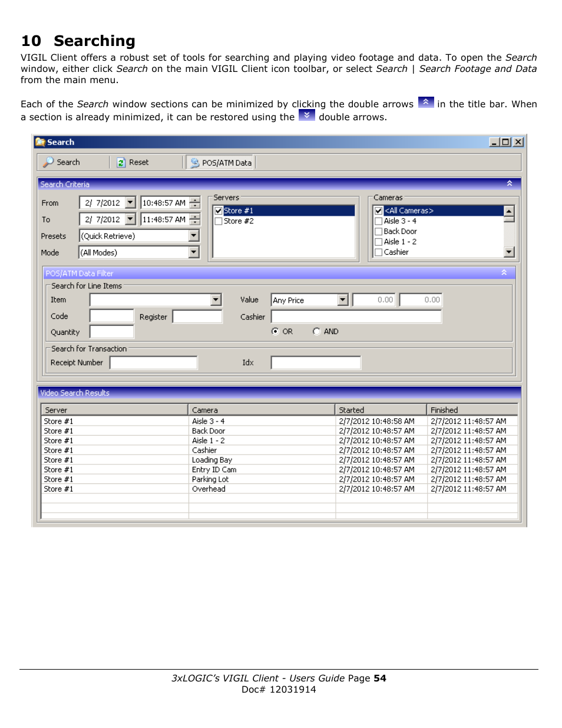Select the AND radio button

317,331
